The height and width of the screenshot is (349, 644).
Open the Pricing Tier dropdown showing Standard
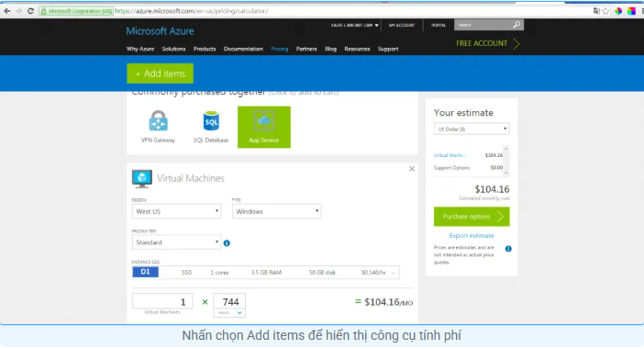pos(177,242)
